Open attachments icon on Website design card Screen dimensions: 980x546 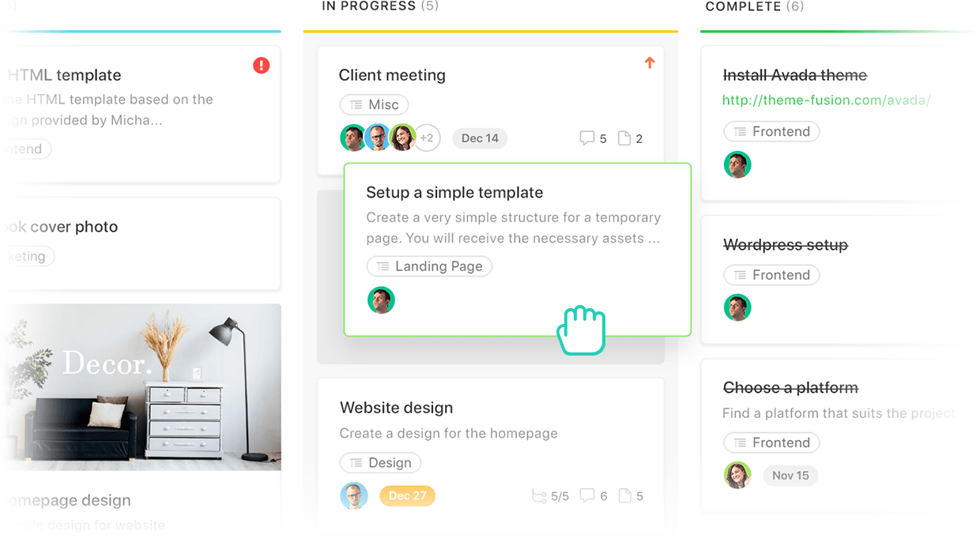click(x=625, y=496)
